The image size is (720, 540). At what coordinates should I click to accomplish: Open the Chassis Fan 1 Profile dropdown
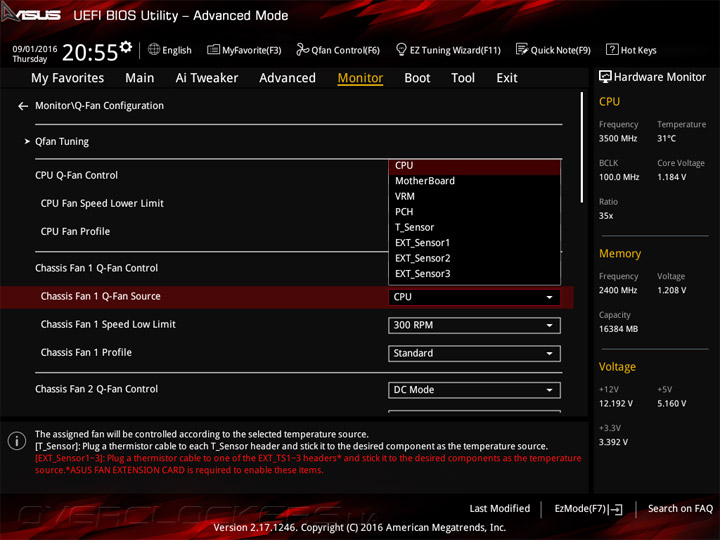(x=474, y=353)
